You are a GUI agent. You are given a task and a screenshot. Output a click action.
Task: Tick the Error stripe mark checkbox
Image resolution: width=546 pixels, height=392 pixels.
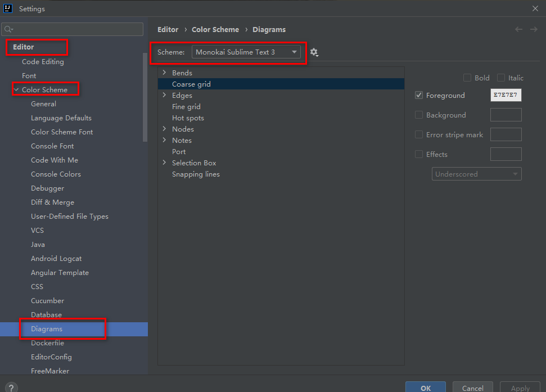[419, 134]
